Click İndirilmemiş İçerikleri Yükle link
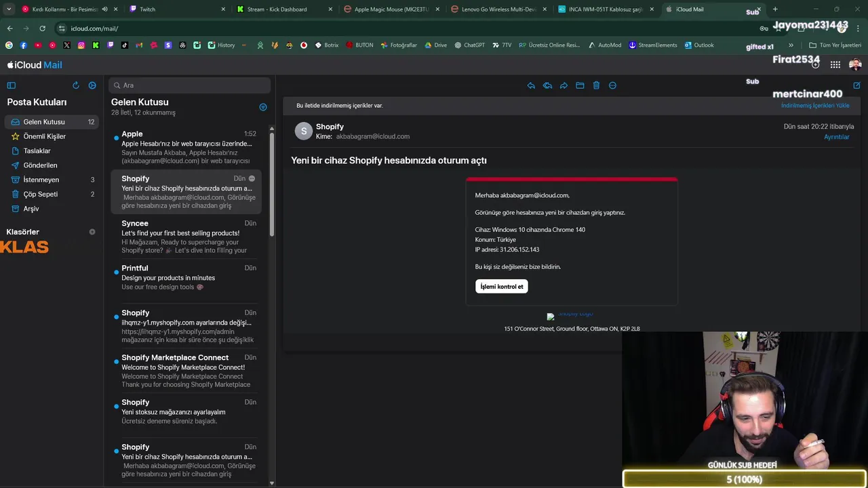This screenshot has height=488, width=868. tap(815, 106)
